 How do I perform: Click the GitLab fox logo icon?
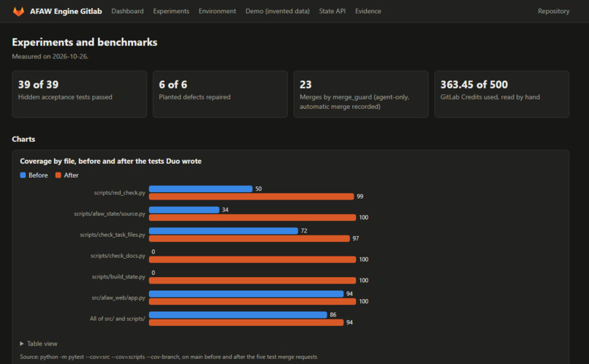[18, 11]
